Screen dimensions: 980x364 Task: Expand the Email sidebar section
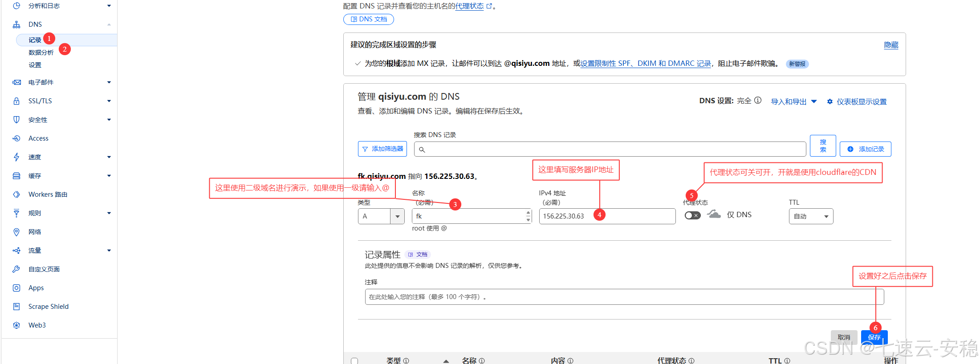109,82
